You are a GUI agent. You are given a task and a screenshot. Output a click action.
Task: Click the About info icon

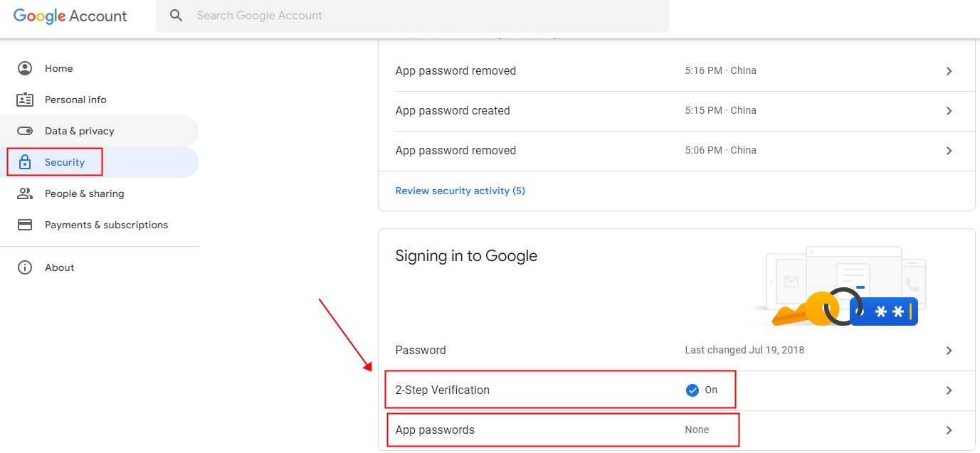coord(25,267)
